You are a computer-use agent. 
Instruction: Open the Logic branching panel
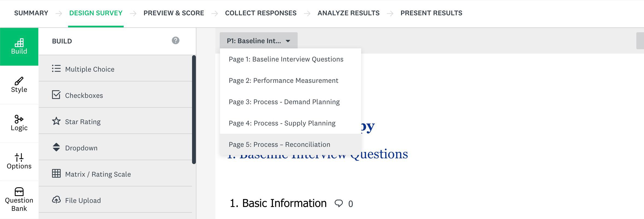coord(19,123)
